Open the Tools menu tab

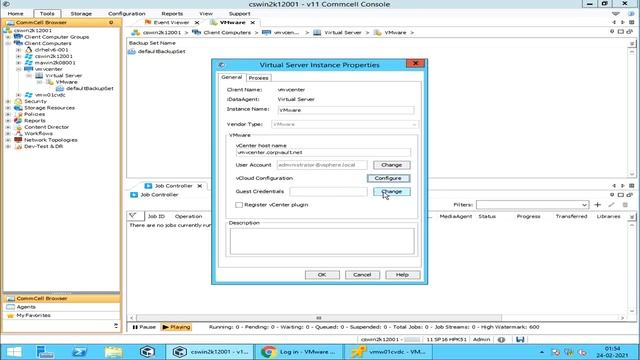[x=47, y=13]
